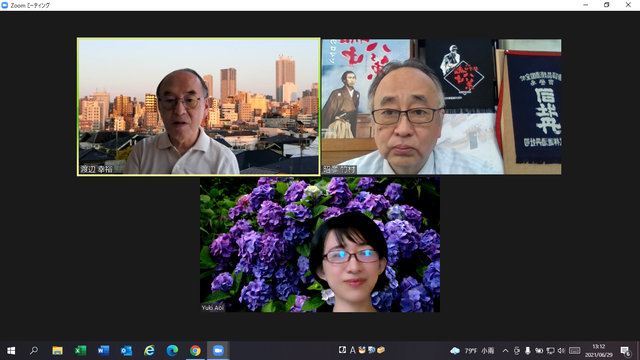Open network status tray icon

pos(550,351)
